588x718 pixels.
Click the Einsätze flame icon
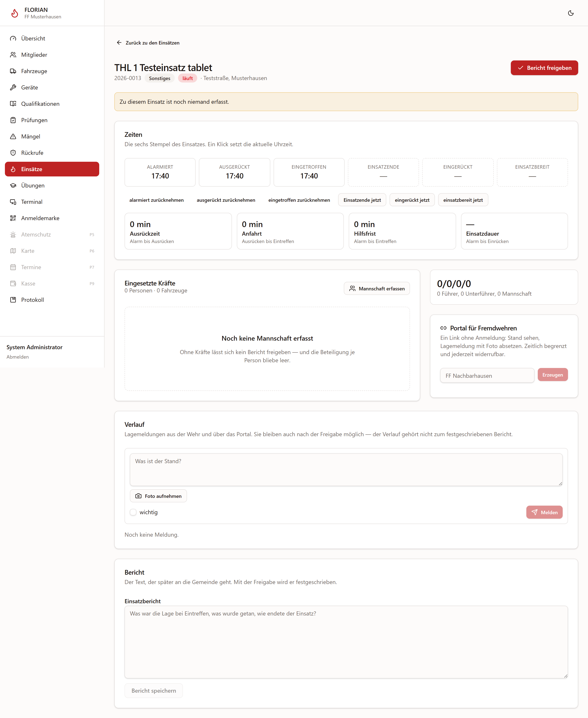13,169
